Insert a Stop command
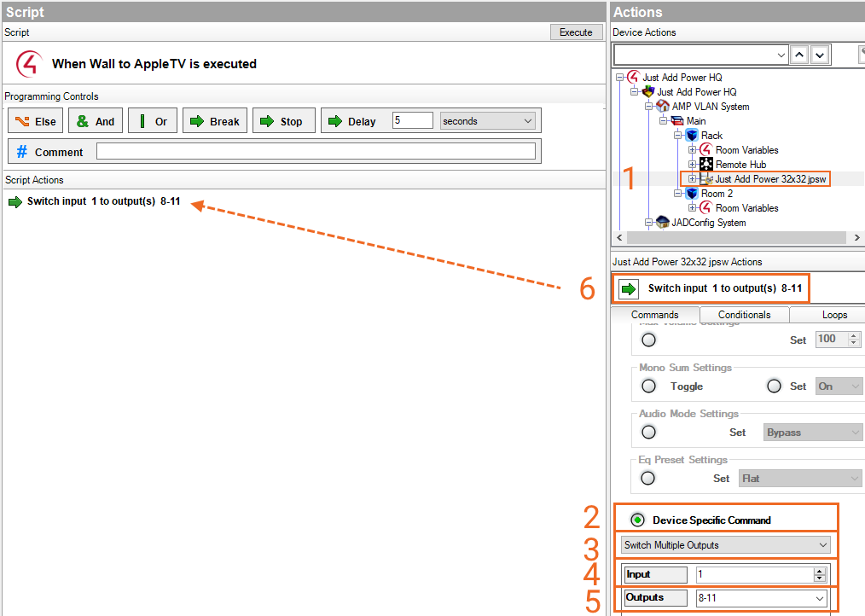Image resolution: width=865 pixels, height=616 pixels. [283, 121]
